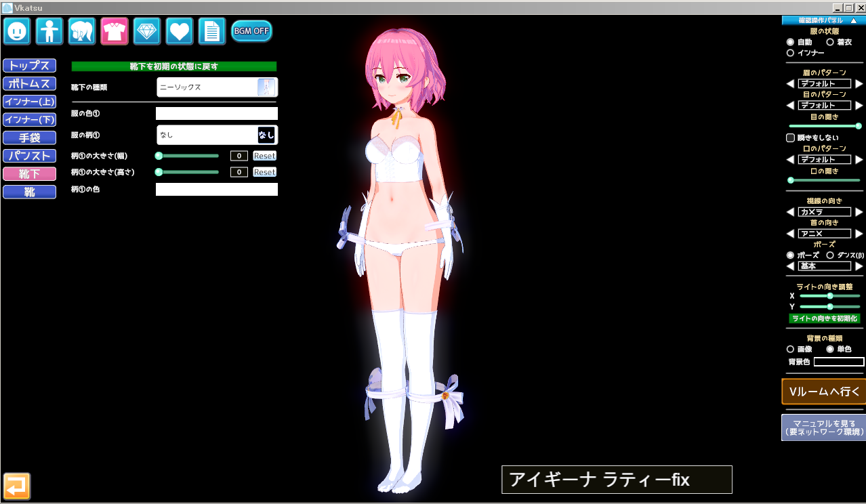Click the orange return arrow icon

pyautogui.click(x=17, y=486)
